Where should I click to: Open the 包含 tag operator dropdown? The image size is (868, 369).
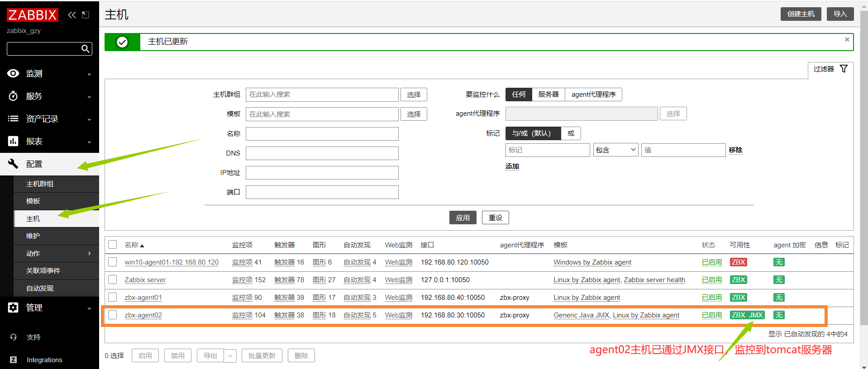[615, 150]
